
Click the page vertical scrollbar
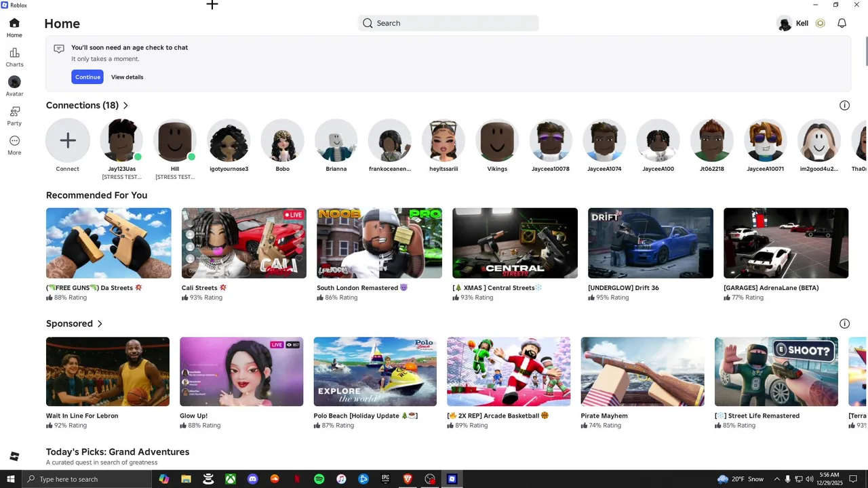coord(865,51)
